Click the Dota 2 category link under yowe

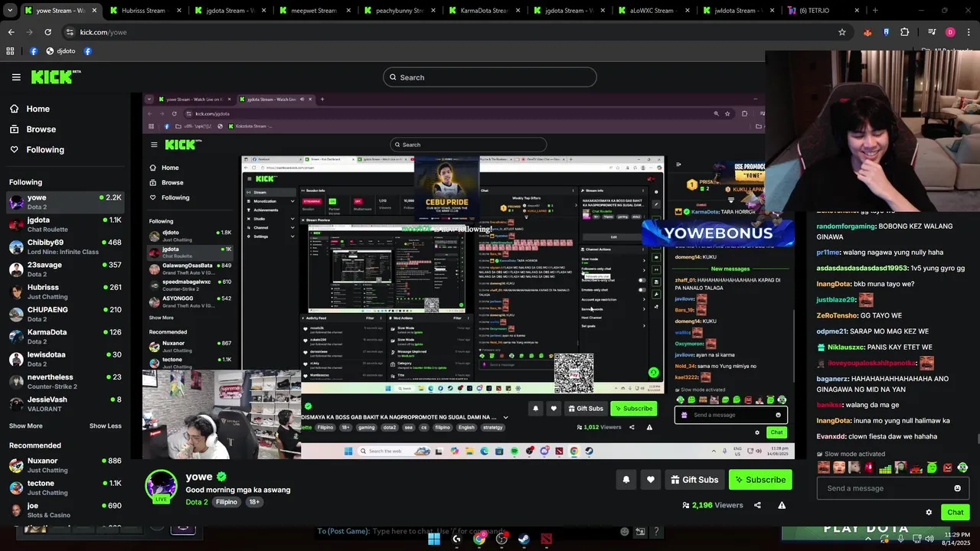pos(197,502)
